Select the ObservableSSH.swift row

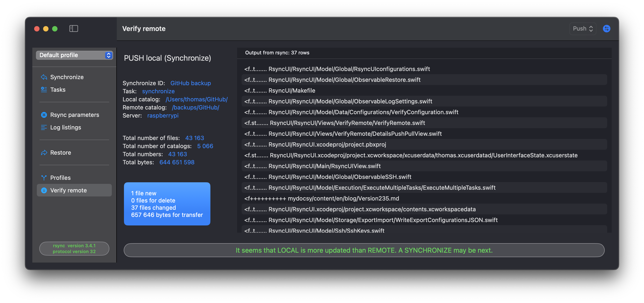(424, 177)
